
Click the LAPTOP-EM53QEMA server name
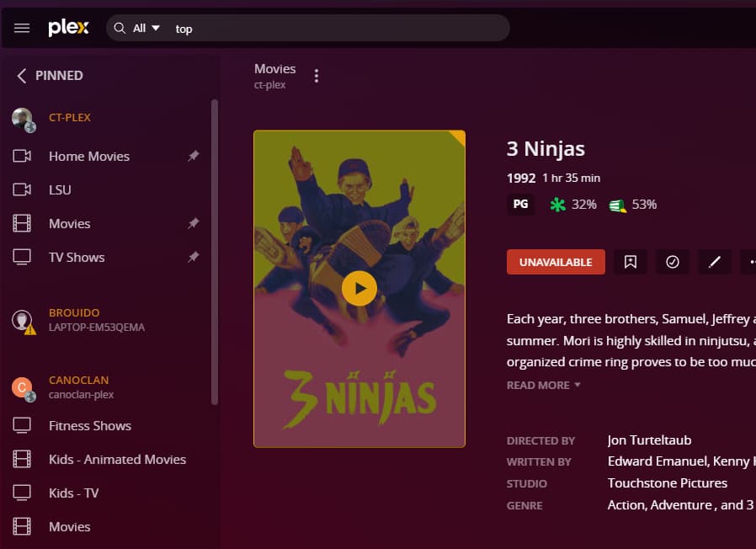[97, 328]
